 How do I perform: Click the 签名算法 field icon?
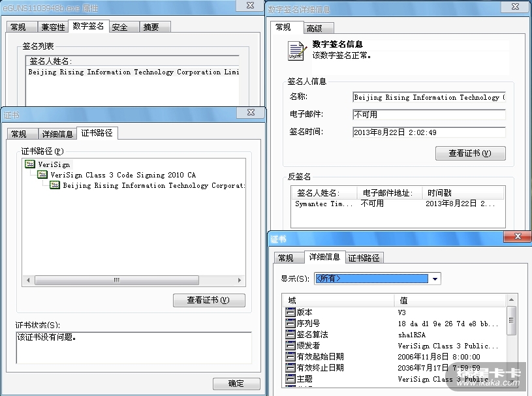[x=290, y=334]
